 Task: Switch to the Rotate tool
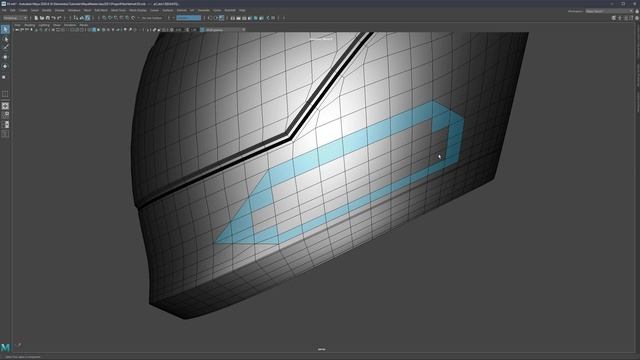click(x=5, y=66)
